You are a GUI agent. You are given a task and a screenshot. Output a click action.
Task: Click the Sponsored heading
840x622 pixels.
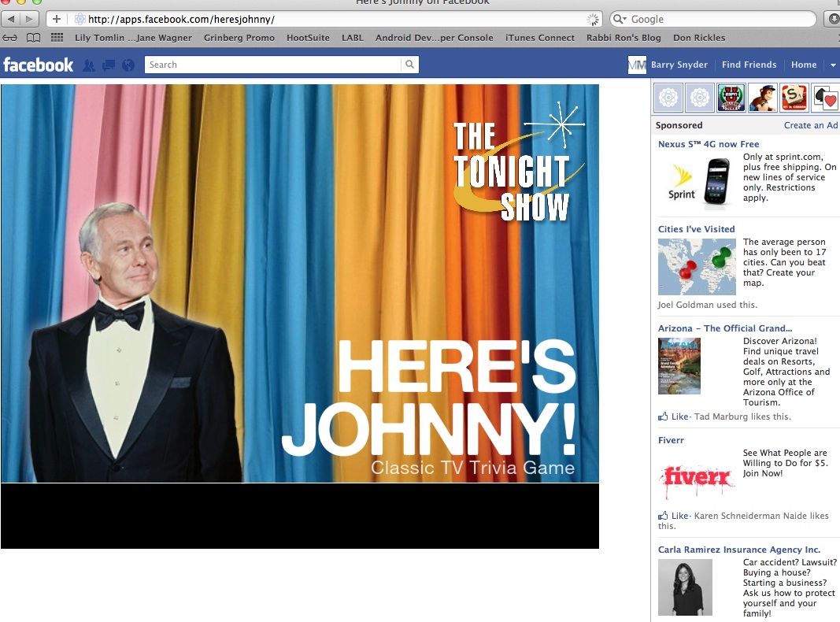coord(679,125)
